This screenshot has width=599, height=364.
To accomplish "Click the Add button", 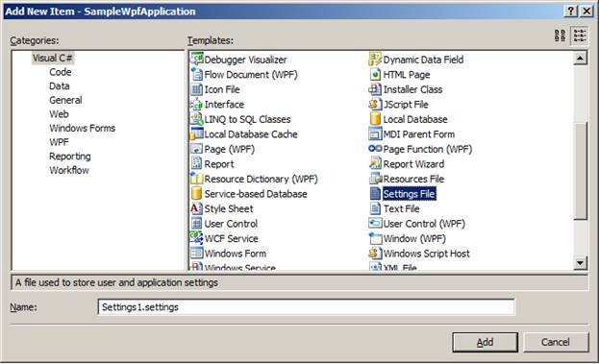I will [485, 342].
